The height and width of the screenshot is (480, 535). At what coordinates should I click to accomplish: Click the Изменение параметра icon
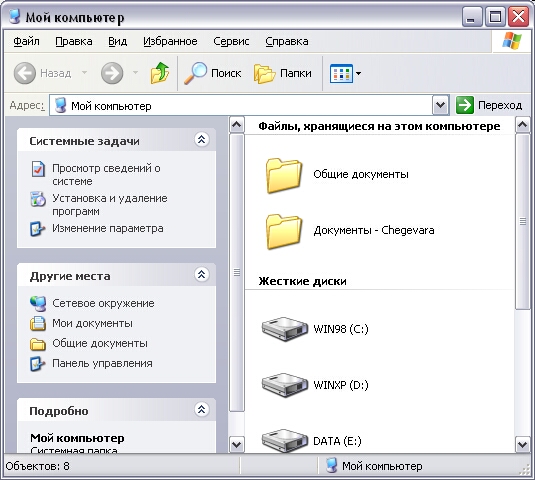click(x=38, y=229)
